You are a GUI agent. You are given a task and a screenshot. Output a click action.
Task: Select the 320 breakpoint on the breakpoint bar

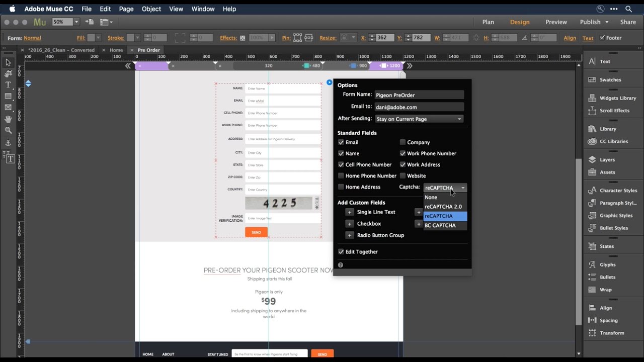coord(269,66)
